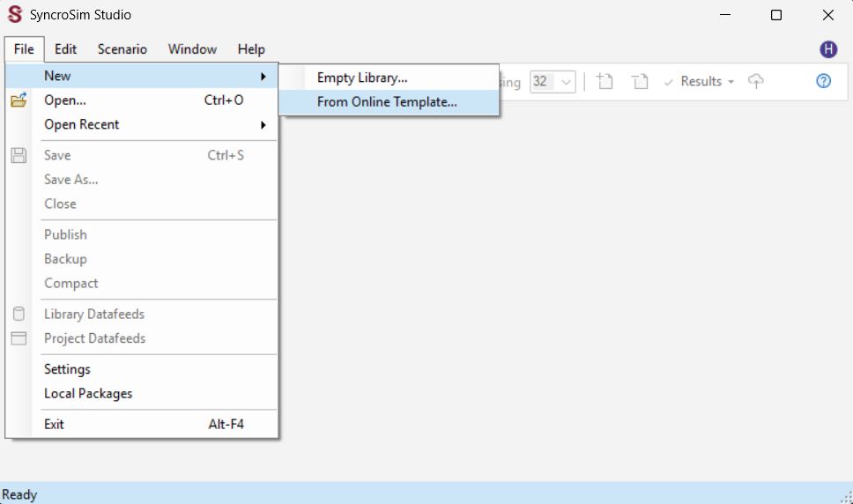Click the SyncroSim logo in title bar

point(14,15)
